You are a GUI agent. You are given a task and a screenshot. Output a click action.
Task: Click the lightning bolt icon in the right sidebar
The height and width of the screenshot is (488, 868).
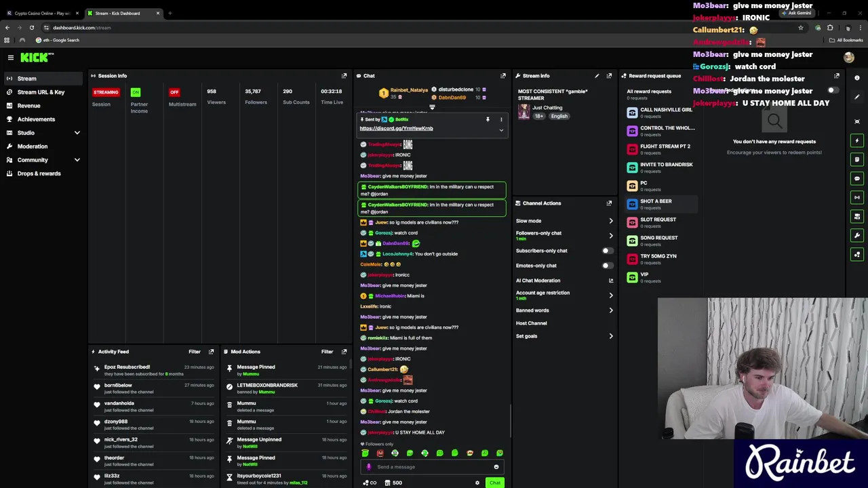[857, 141]
